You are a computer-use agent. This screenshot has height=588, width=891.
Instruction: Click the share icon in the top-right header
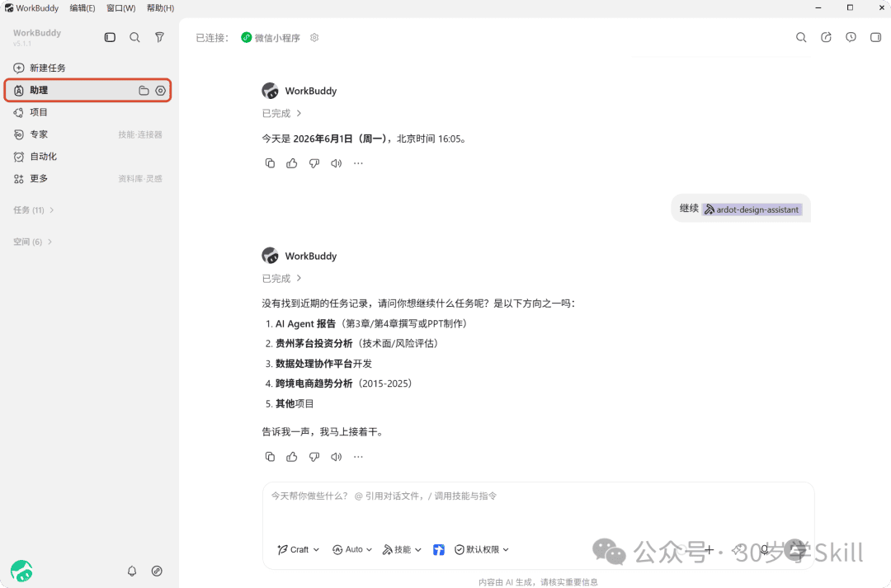point(826,37)
